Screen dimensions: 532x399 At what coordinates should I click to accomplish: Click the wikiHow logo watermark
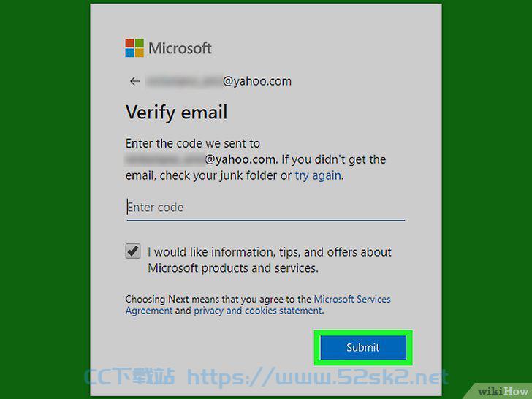(x=503, y=391)
